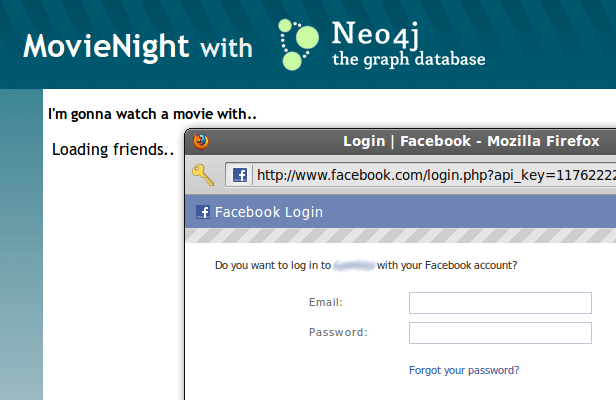Click the Firefox logo in the title bar

tap(201, 141)
